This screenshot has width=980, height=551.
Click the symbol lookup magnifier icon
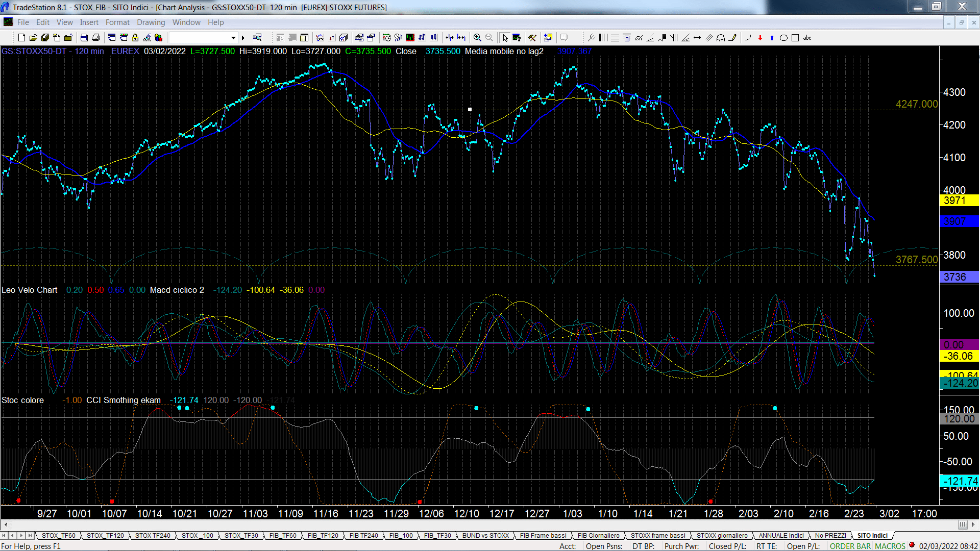(x=257, y=38)
